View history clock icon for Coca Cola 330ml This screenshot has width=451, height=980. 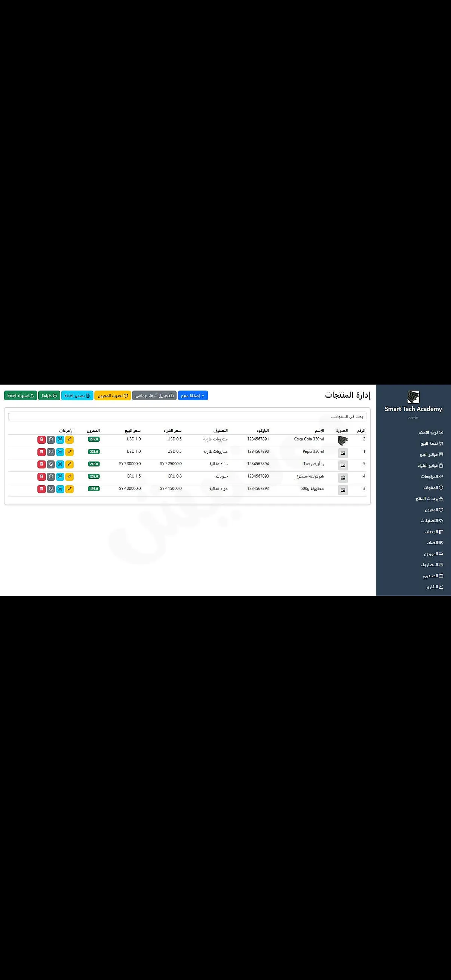[x=51, y=440]
